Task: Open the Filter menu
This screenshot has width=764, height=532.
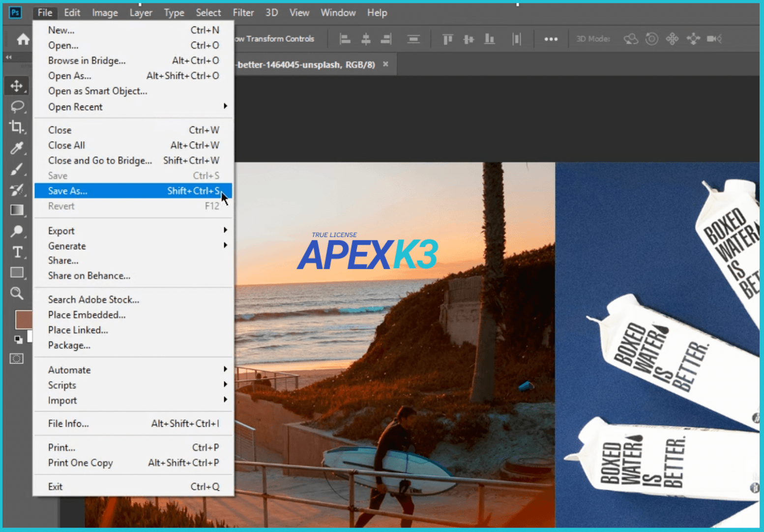Action: (243, 13)
